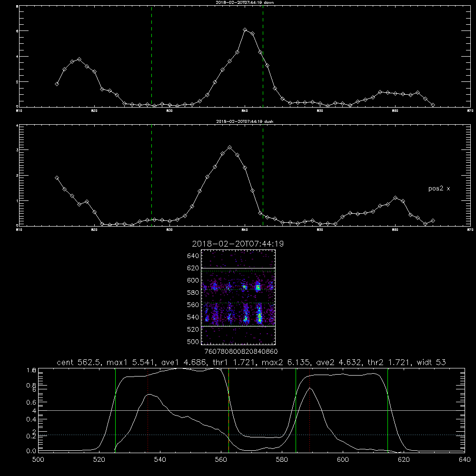Click x-axis label "840" under dawn plot
Viewport: 476px width, 476px height.
tap(245, 111)
